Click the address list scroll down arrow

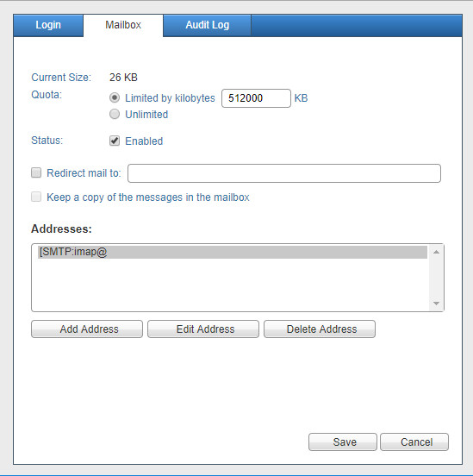436,304
